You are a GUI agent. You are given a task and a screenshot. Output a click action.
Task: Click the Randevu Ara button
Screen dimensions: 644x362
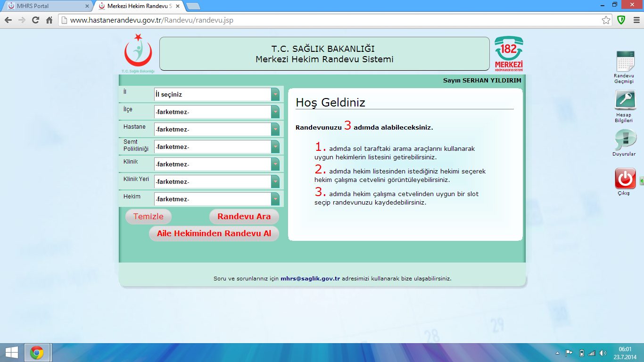pos(244,216)
